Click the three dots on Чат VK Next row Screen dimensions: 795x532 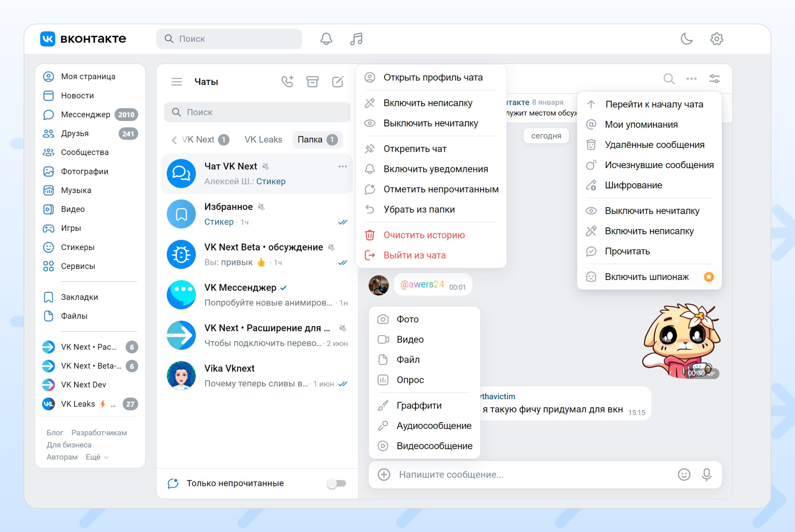pyautogui.click(x=342, y=166)
